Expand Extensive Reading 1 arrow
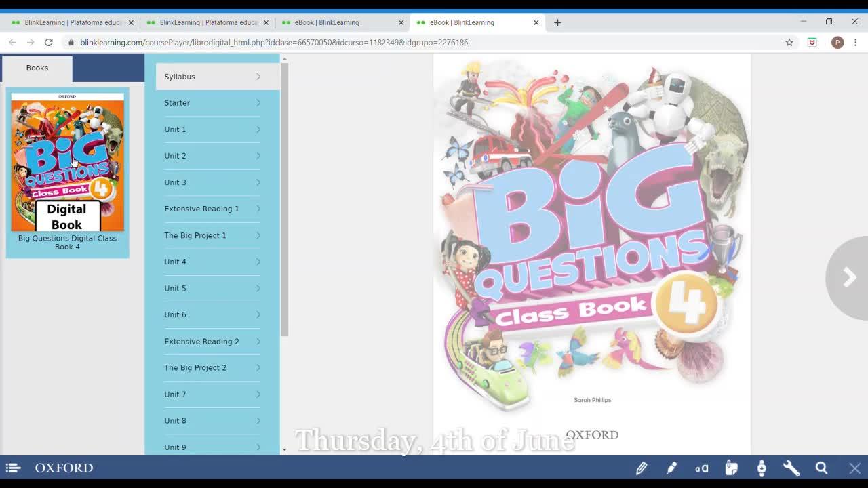The height and width of the screenshot is (488, 868). pyautogui.click(x=258, y=209)
